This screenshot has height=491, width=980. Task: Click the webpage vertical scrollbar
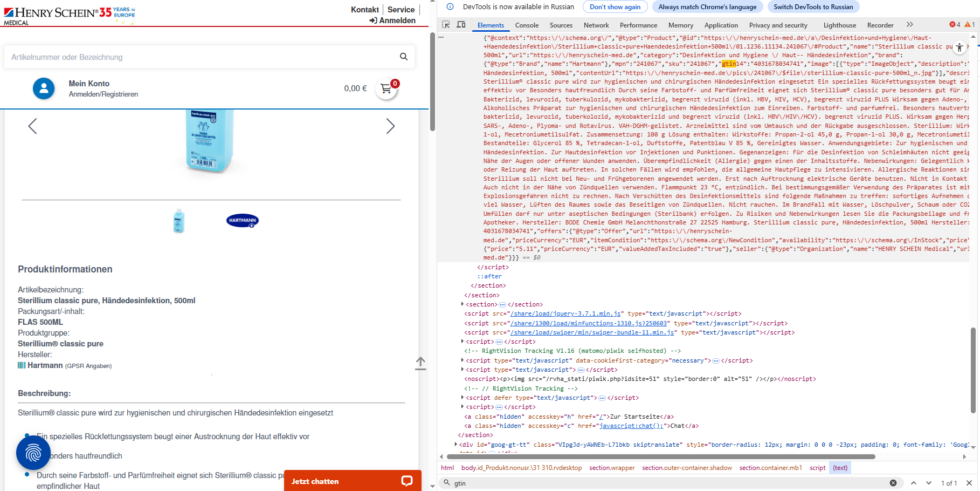pos(432,81)
